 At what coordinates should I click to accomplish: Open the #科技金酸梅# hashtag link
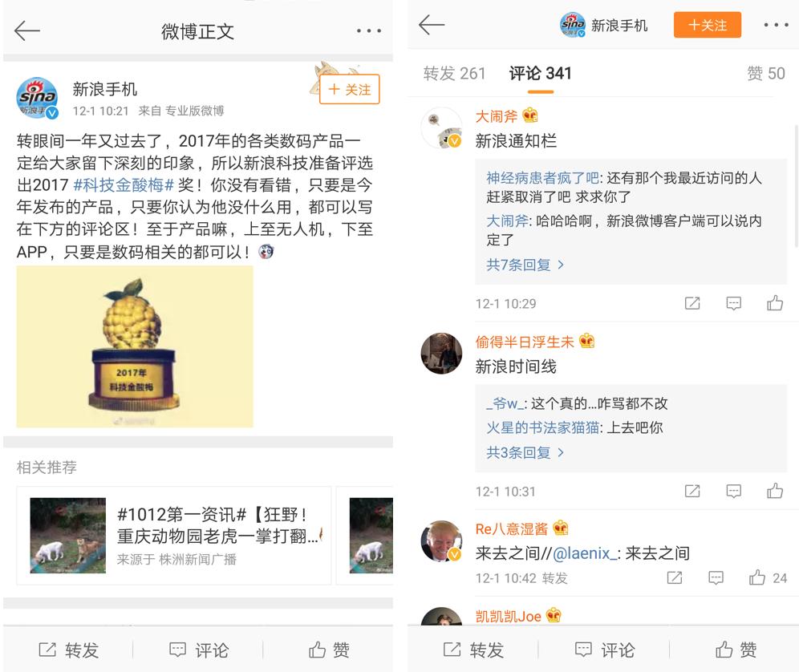tap(124, 185)
